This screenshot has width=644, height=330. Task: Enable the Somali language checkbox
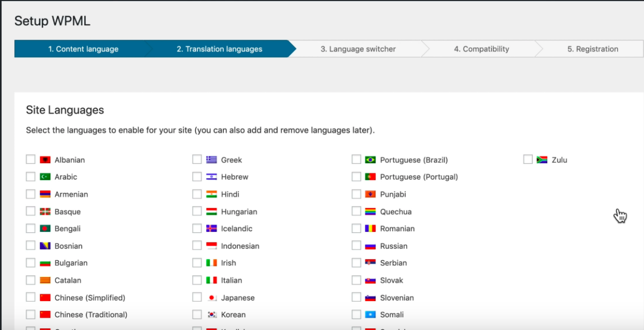click(356, 314)
